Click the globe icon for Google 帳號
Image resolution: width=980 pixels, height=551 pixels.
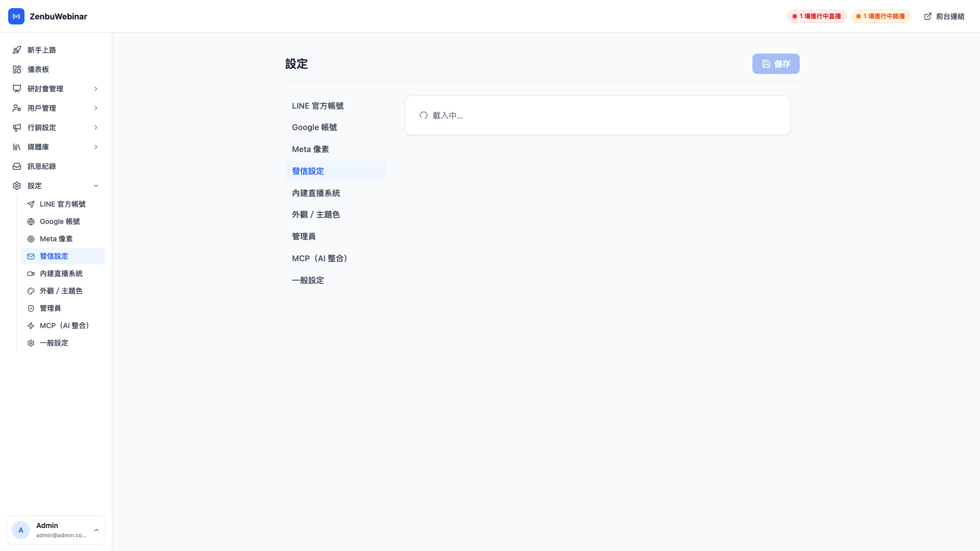31,221
